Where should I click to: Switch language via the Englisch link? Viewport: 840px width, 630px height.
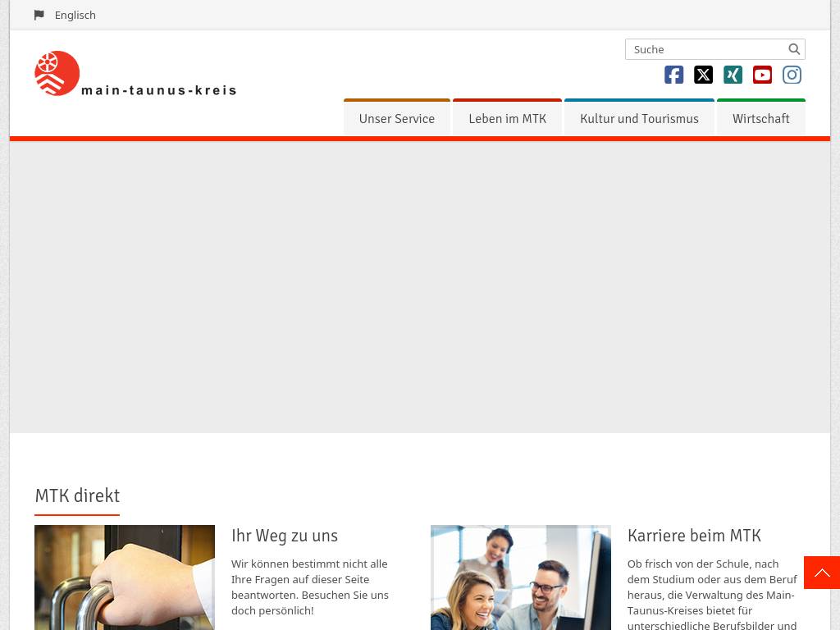click(75, 15)
